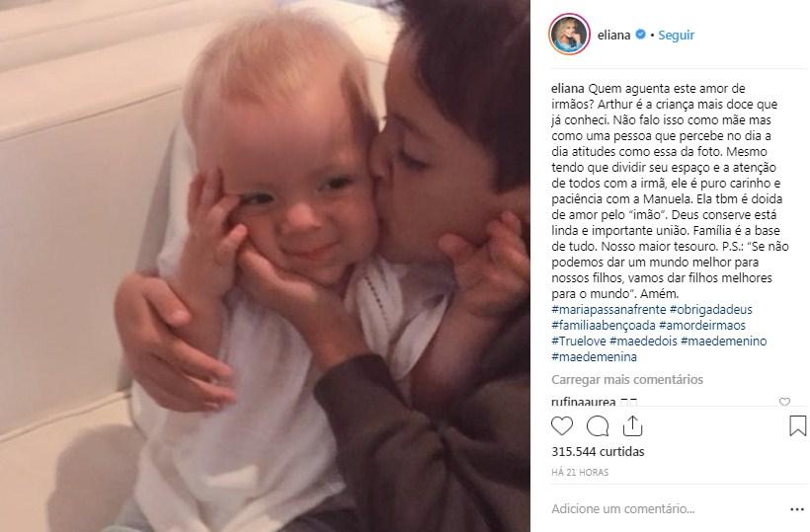
Task: Expand Carregar mais comentários
Action: click(x=627, y=380)
